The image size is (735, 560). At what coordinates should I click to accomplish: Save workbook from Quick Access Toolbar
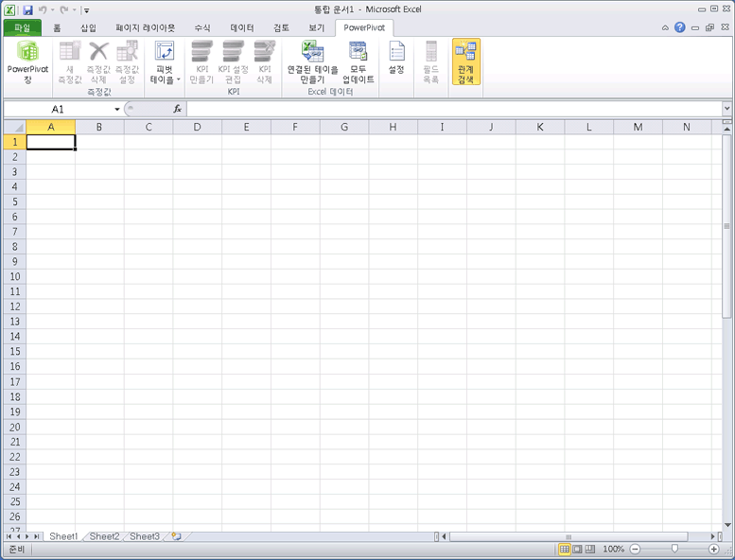pos(27,9)
